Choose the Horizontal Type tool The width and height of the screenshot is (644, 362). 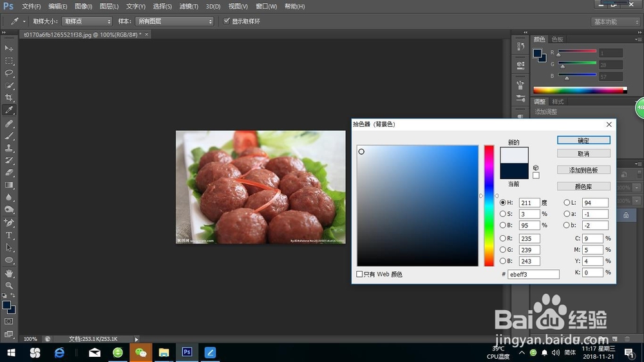[8, 236]
